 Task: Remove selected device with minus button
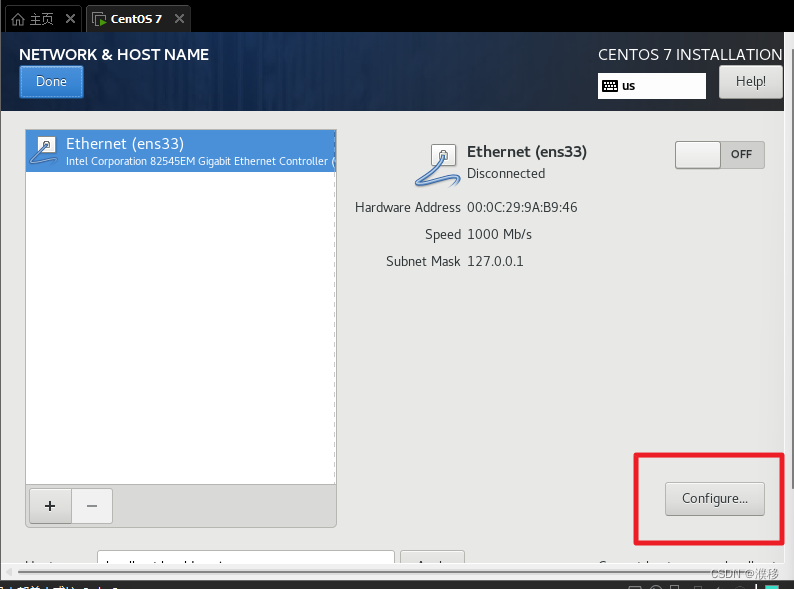(x=92, y=506)
